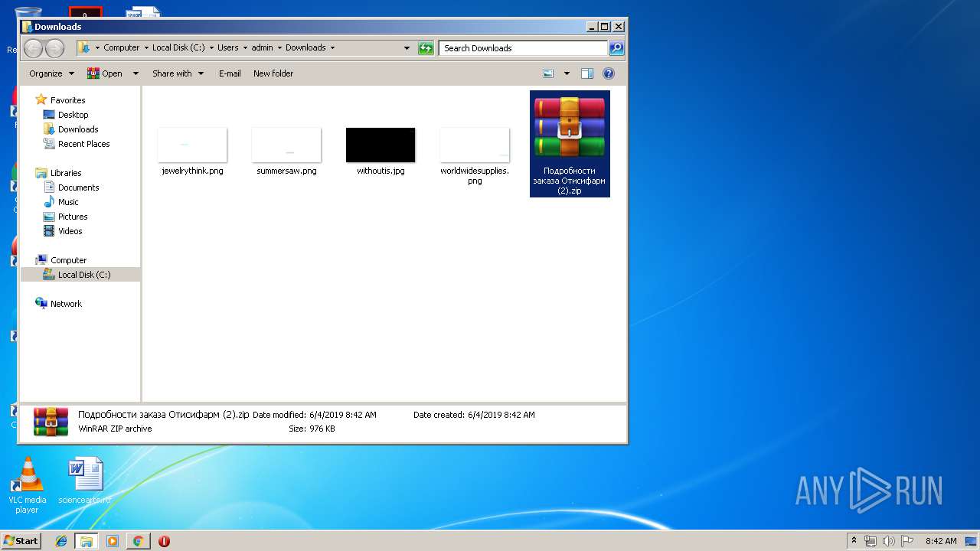Open the sciencearts.rtf desktop file
Viewport: 980px width, 551px height.
coord(85,481)
